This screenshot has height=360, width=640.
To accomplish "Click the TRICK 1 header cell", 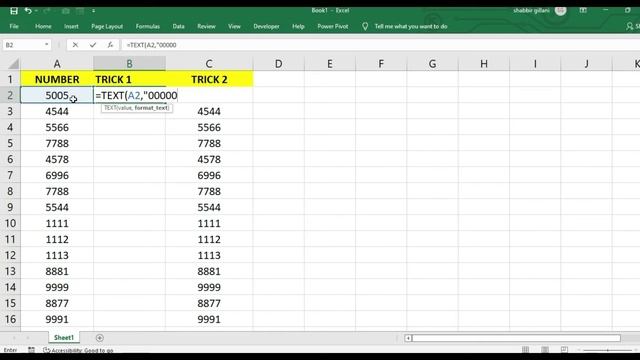I will pyautogui.click(x=129, y=79).
